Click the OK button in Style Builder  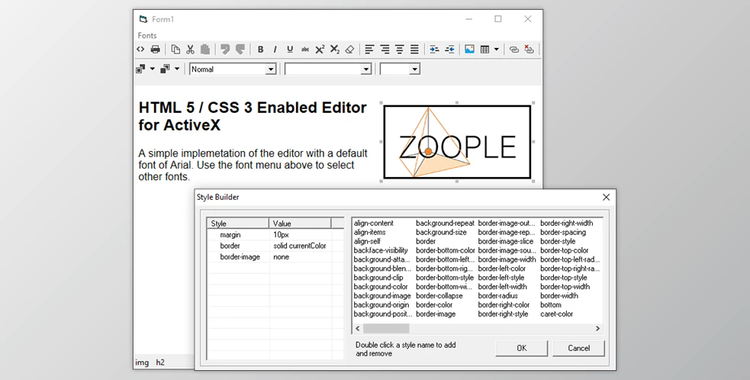[x=521, y=348]
